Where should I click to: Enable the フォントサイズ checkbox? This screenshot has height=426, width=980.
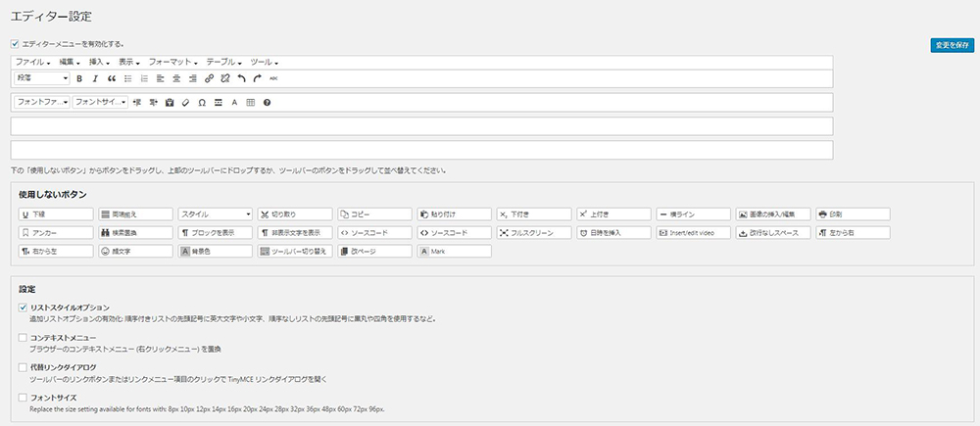[x=23, y=397]
